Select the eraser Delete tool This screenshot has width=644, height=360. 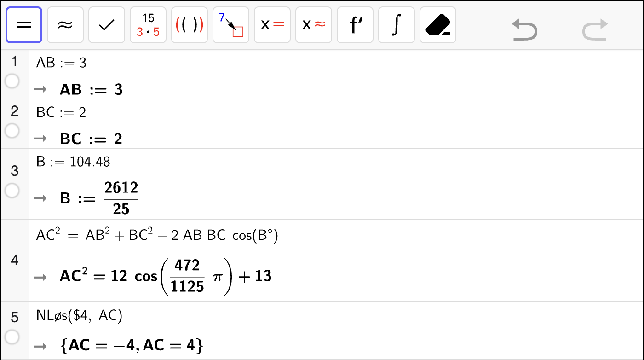(x=438, y=25)
